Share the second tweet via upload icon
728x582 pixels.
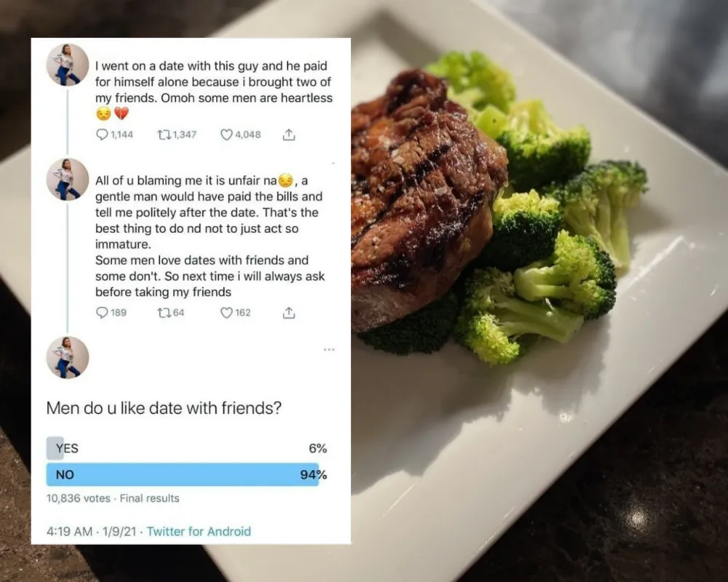coord(289,313)
